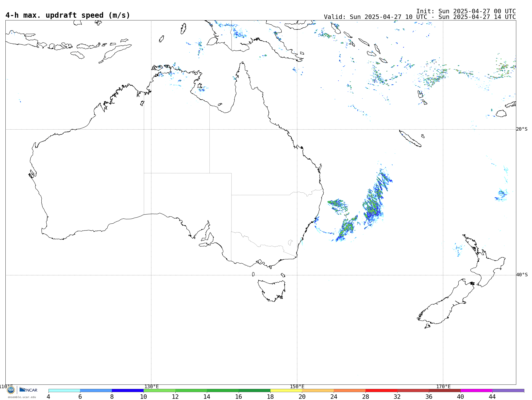The height and width of the screenshot is (400, 532).
Task: Click the Init time text line
Action: coord(466,11)
